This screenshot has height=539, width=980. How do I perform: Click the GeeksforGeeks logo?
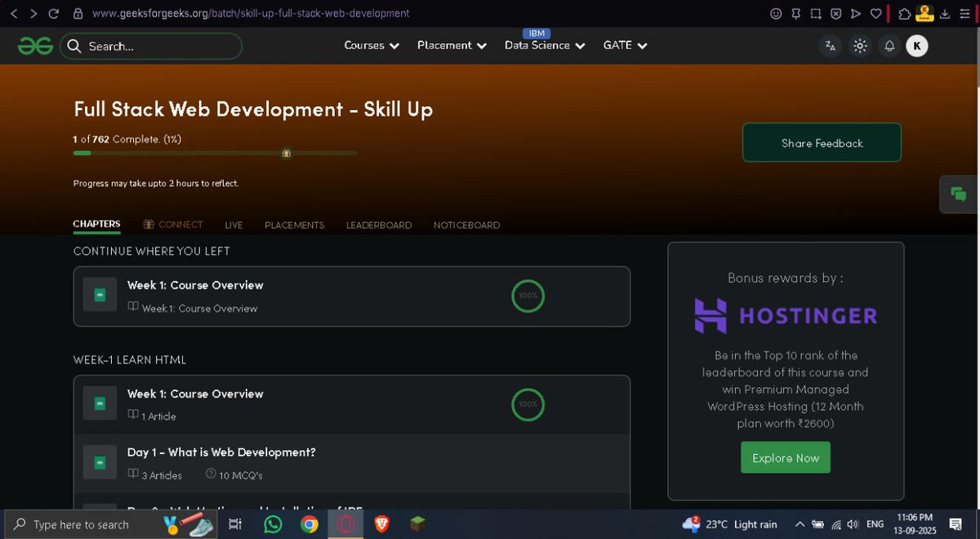36,46
